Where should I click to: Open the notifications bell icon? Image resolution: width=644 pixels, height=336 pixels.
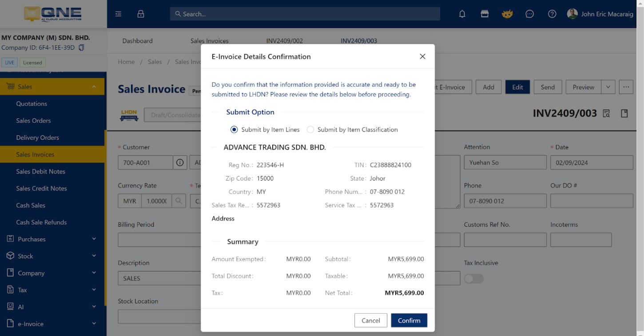click(x=462, y=14)
